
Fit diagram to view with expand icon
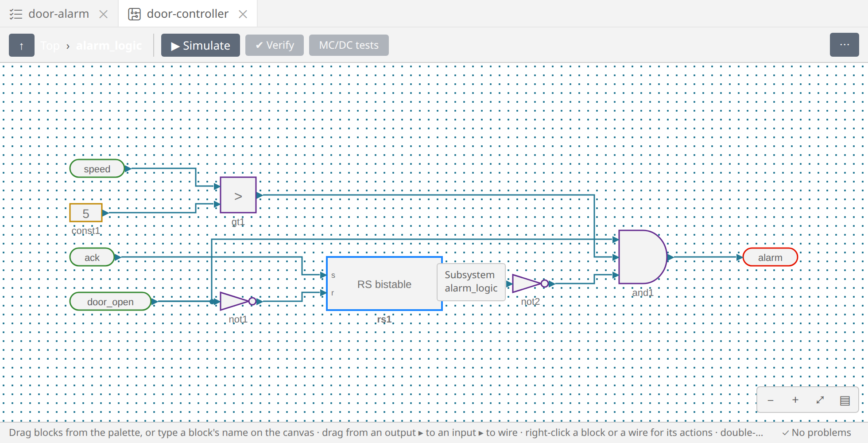820,400
